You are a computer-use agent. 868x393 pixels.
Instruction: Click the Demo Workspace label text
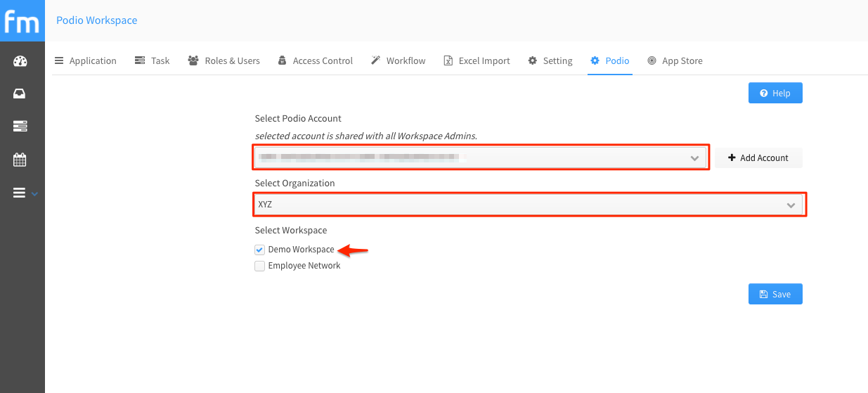301,250
